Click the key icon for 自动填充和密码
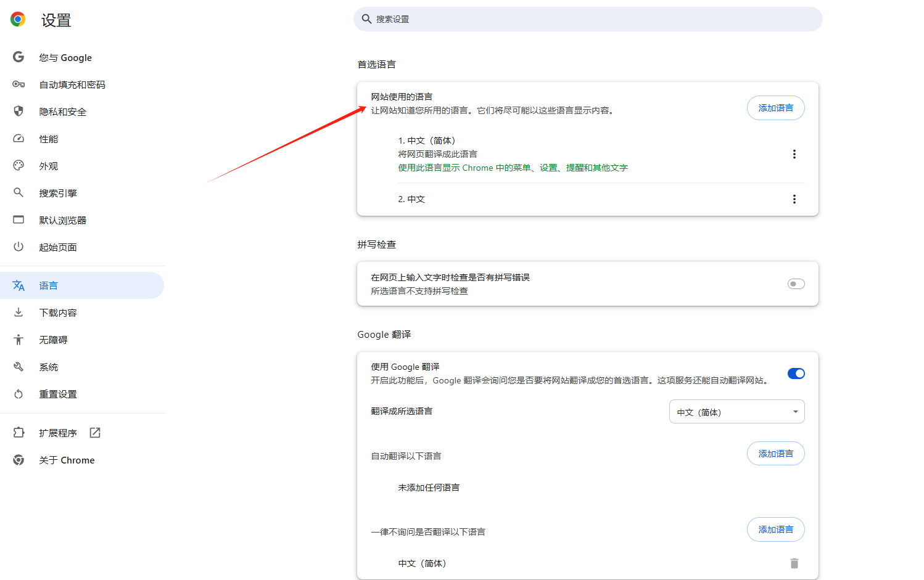This screenshot has height=580, width=924. [19, 84]
